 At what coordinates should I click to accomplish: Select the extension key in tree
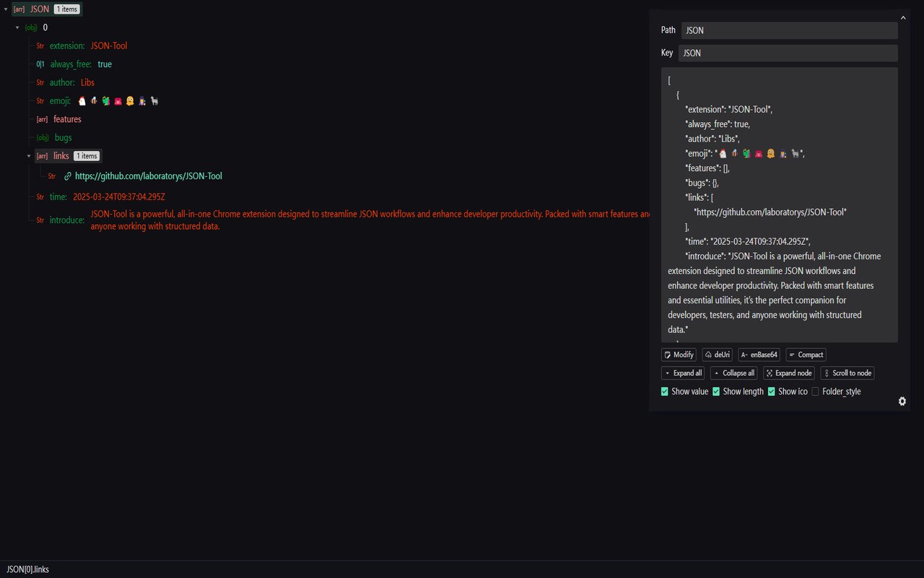click(x=66, y=46)
